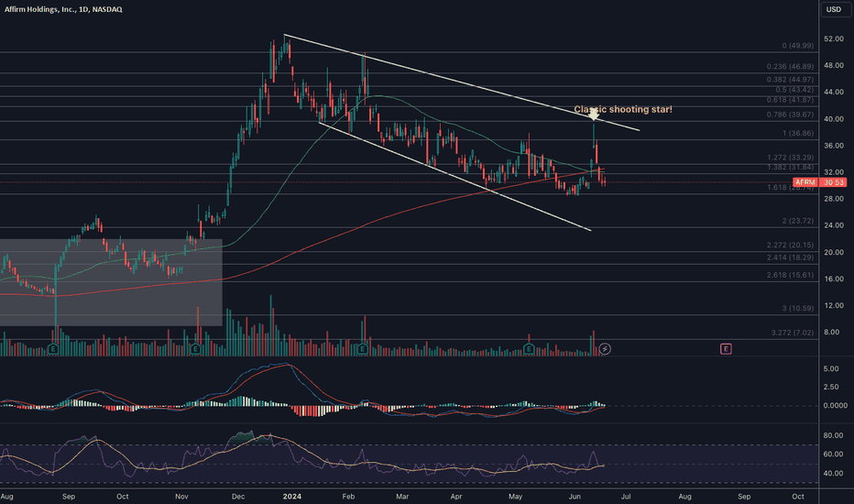The height and width of the screenshot is (504, 854).
Task: Click the 2024 label on the time axis
Action: pyautogui.click(x=292, y=497)
